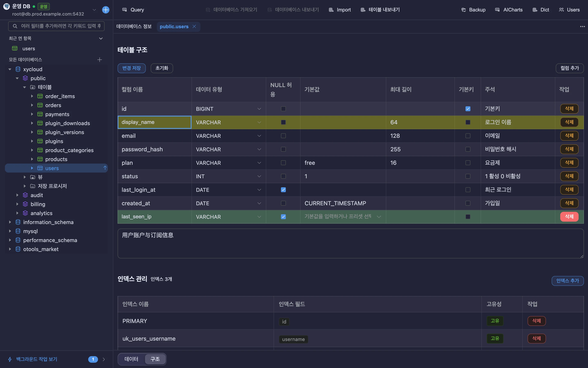Toggle primary key for password_hash
This screenshot has width=588, height=368.
coord(468,149)
